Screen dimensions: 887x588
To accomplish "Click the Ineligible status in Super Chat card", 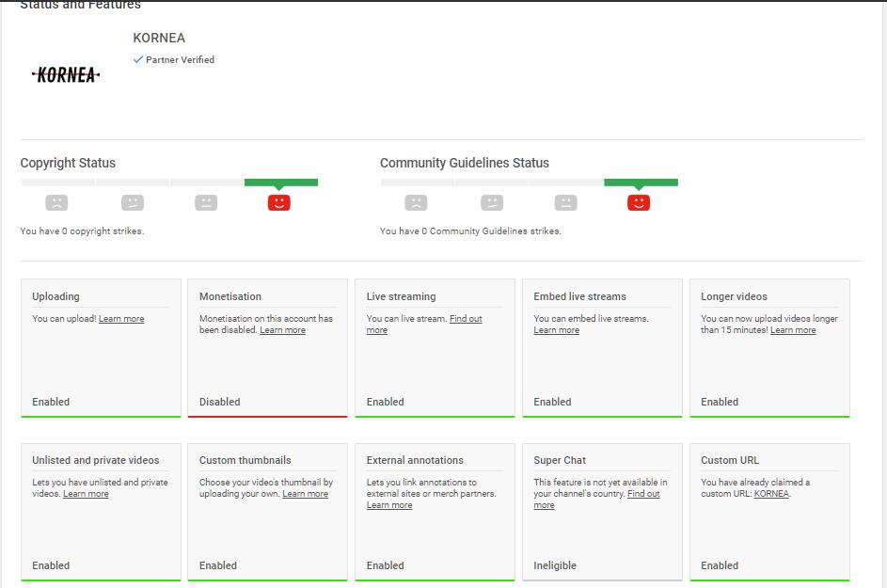I will pos(554,565).
